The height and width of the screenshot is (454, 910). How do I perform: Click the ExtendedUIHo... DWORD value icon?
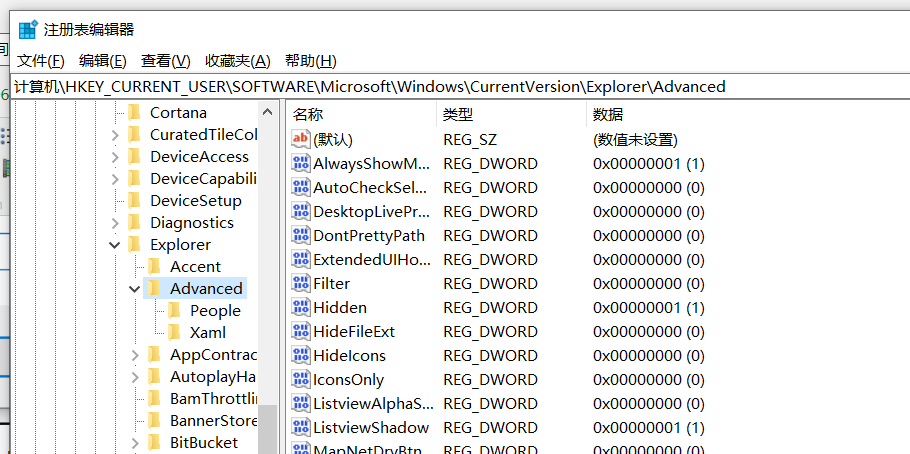coord(301,260)
